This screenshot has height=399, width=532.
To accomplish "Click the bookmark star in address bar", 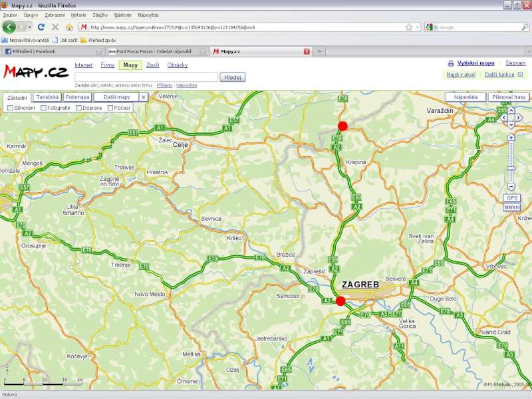I will [x=409, y=27].
